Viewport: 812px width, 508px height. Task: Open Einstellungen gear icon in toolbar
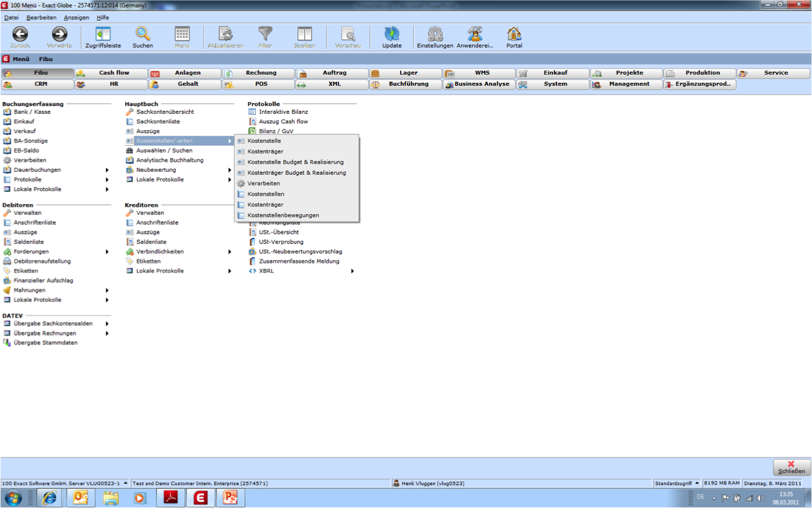point(435,34)
